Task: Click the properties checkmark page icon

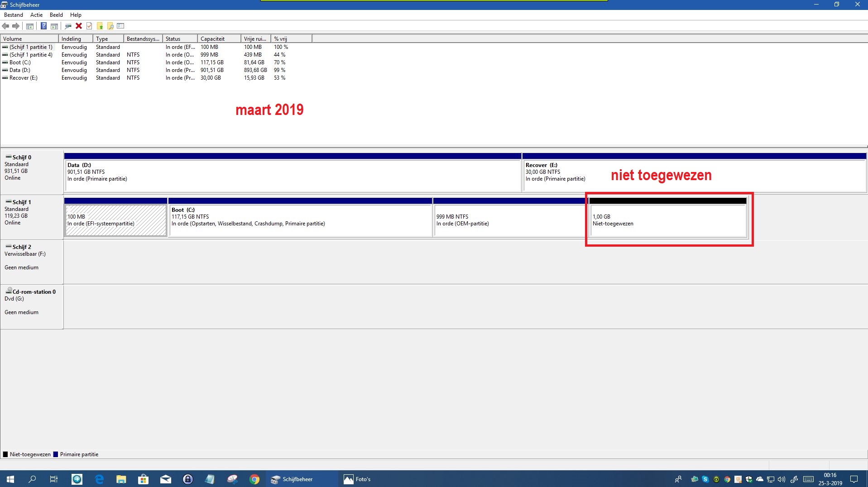Action: pos(89,26)
